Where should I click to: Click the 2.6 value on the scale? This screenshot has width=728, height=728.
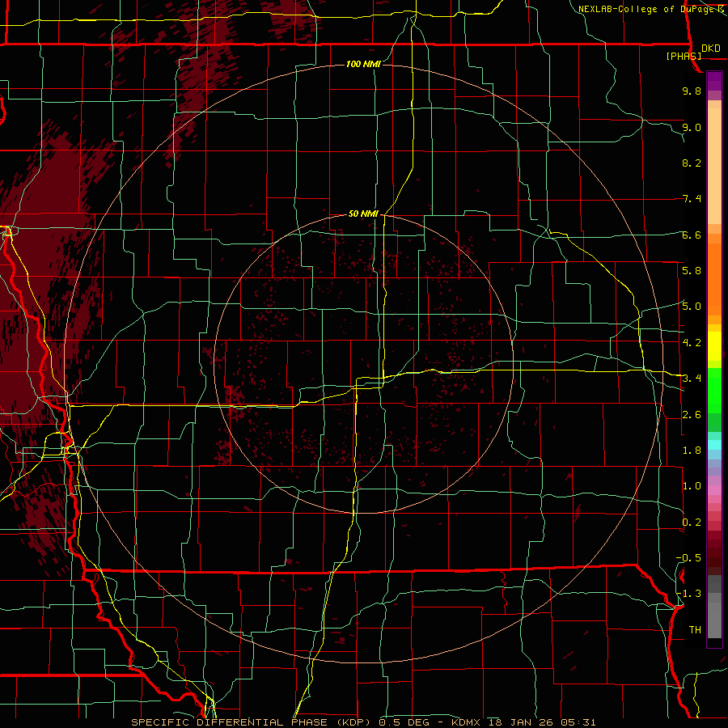(x=692, y=415)
